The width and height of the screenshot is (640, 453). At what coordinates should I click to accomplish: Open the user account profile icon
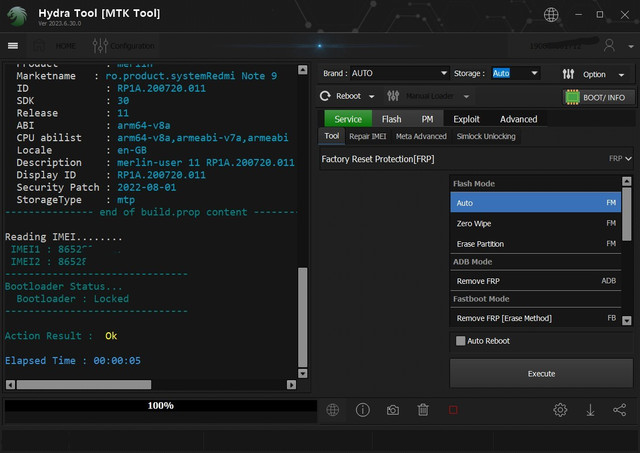point(609,45)
